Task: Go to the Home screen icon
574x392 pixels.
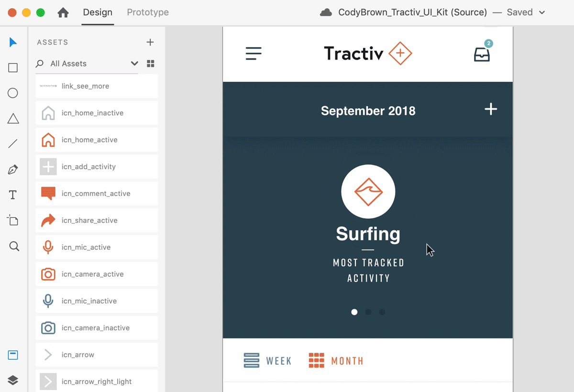Action: tap(63, 13)
